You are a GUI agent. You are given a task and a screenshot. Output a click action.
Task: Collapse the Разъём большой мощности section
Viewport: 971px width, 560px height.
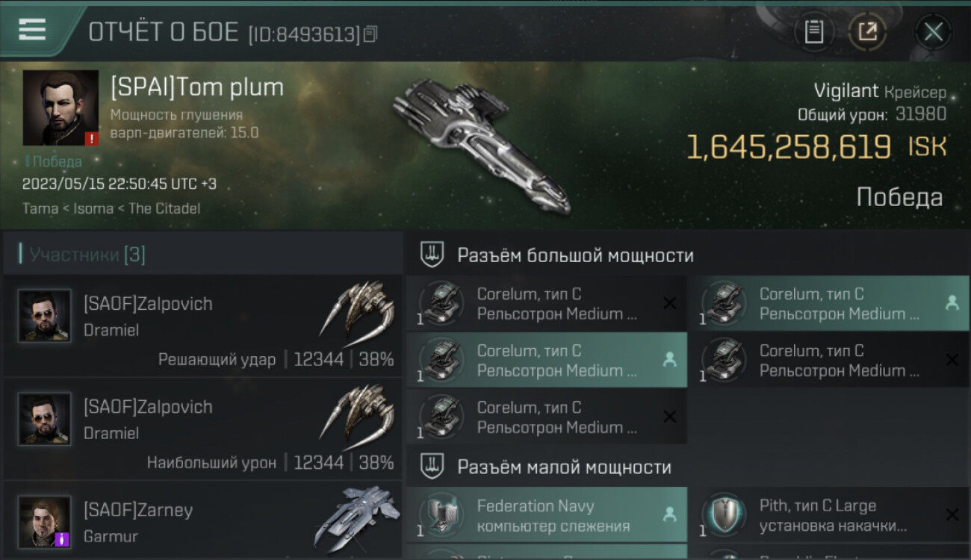[x=576, y=255]
